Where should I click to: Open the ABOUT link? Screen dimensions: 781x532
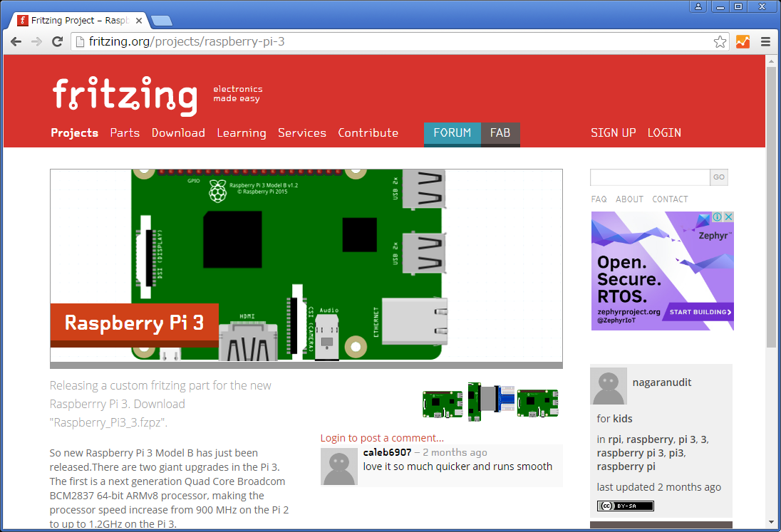(x=630, y=199)
